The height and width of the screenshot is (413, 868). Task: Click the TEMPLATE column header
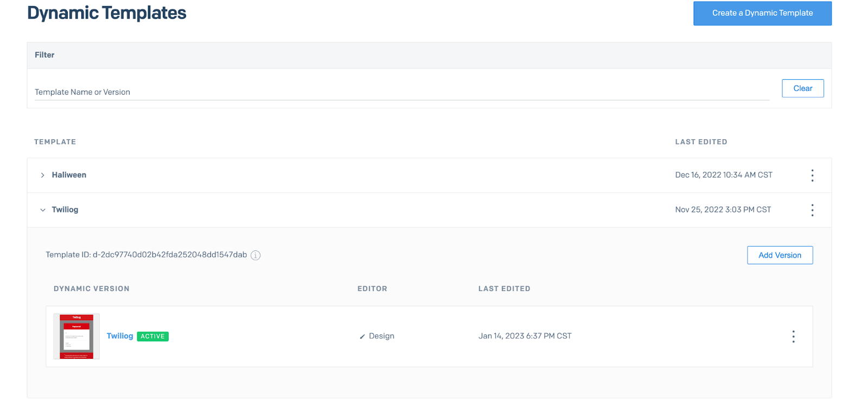pyautogui.click(x=55, y=142)
